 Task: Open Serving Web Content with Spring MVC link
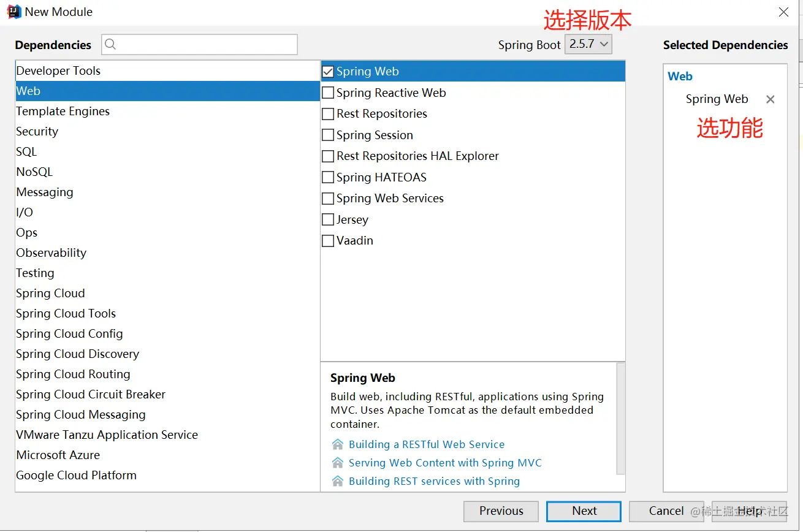pos(445,463)
